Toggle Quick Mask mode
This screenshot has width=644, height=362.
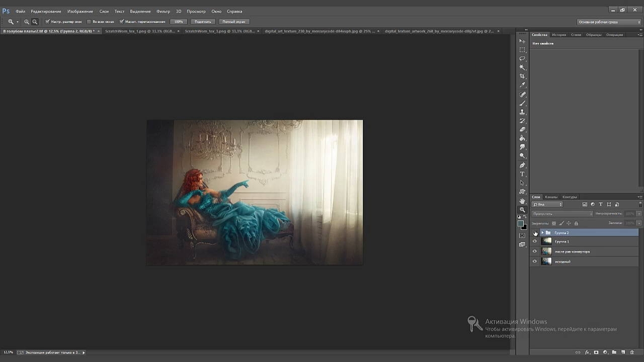(522, 235)
